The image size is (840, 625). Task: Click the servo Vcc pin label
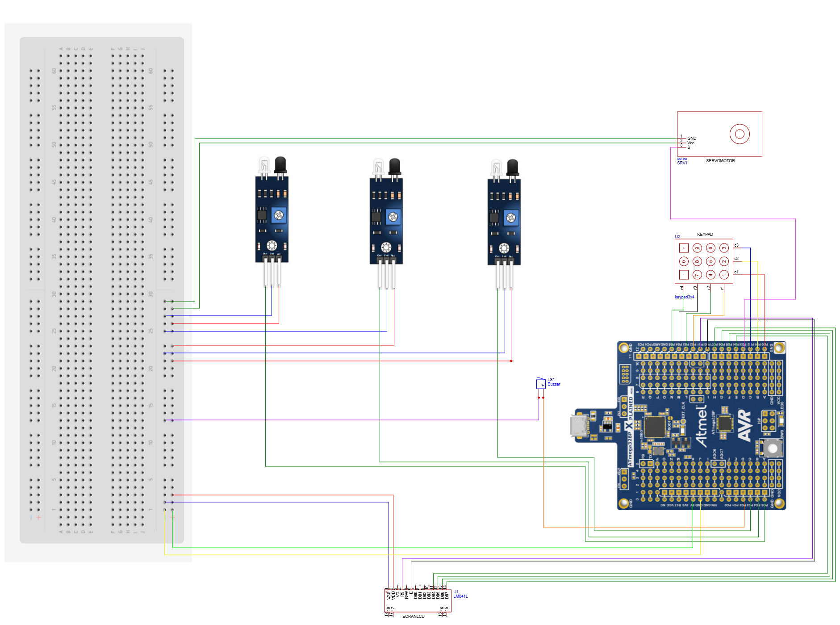click(691, 143)
